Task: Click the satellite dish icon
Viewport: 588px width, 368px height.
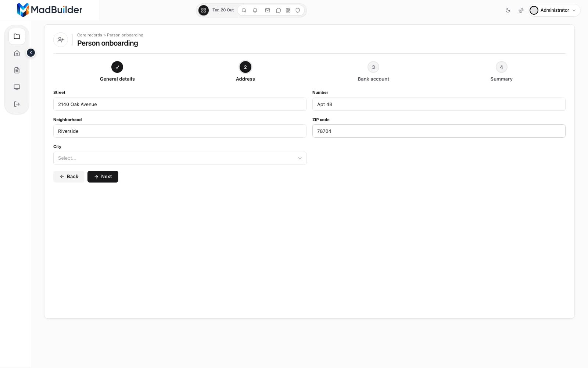Action: click(521, 10)
